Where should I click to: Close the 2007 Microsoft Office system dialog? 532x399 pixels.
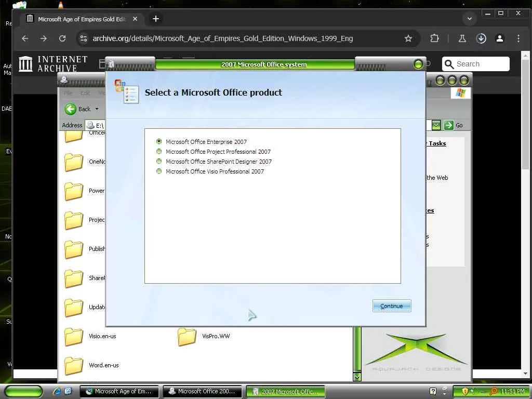pos(418,64)
